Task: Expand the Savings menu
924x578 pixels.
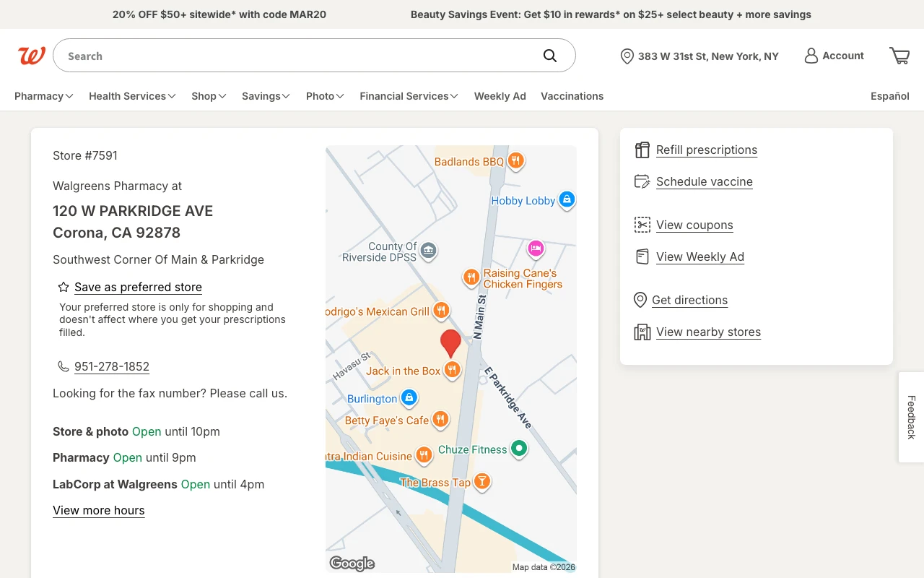Action: 266,96
